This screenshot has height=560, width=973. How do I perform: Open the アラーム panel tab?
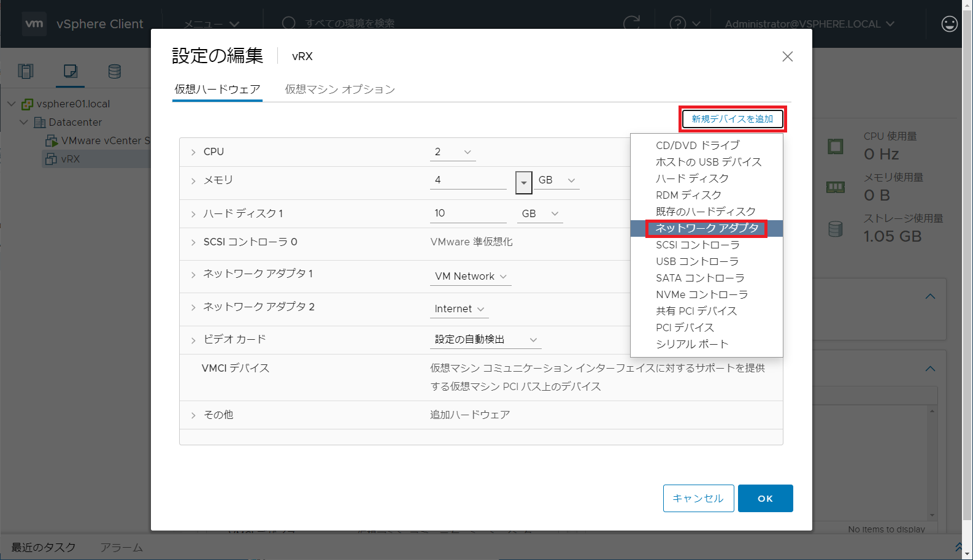click(121, 547)
